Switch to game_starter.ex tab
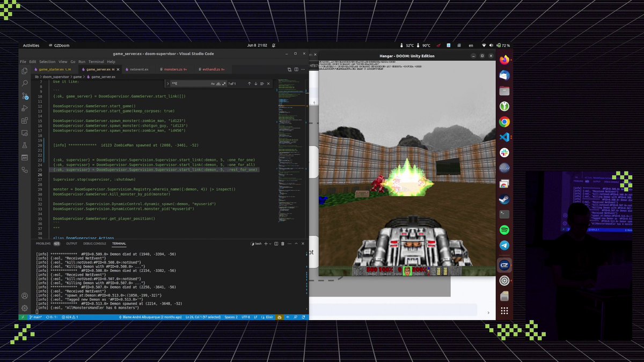Screen dimensions: 644x362 tap(56, 69)
